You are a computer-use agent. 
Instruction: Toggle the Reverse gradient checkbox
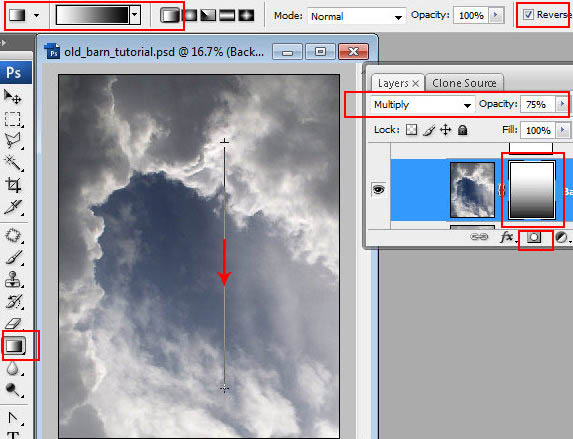(x=528, y=15)
